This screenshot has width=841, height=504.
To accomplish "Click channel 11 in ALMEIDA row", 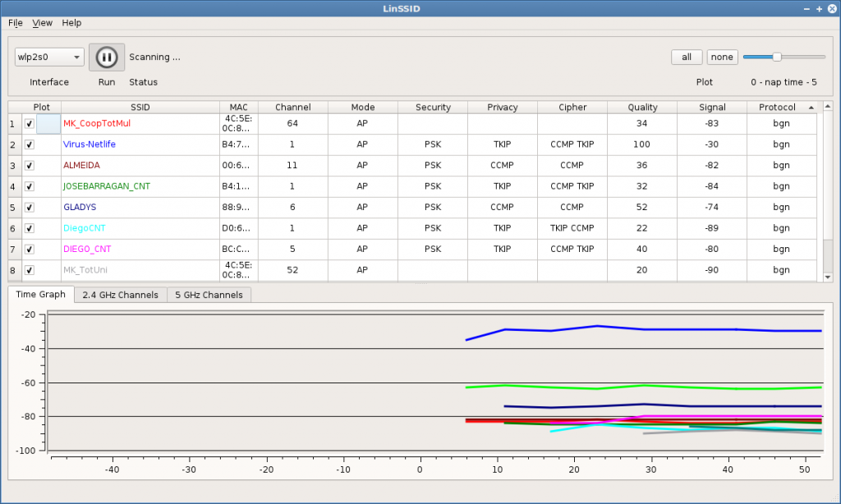I will click(x=292, y=166).
